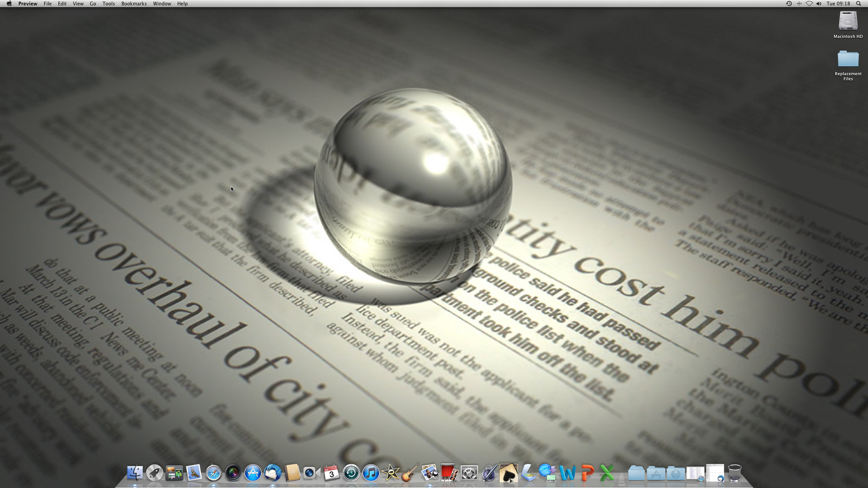Click the clock showing Tue 09:18
This screenshot has width=868, height=488.
pos(838,4)
